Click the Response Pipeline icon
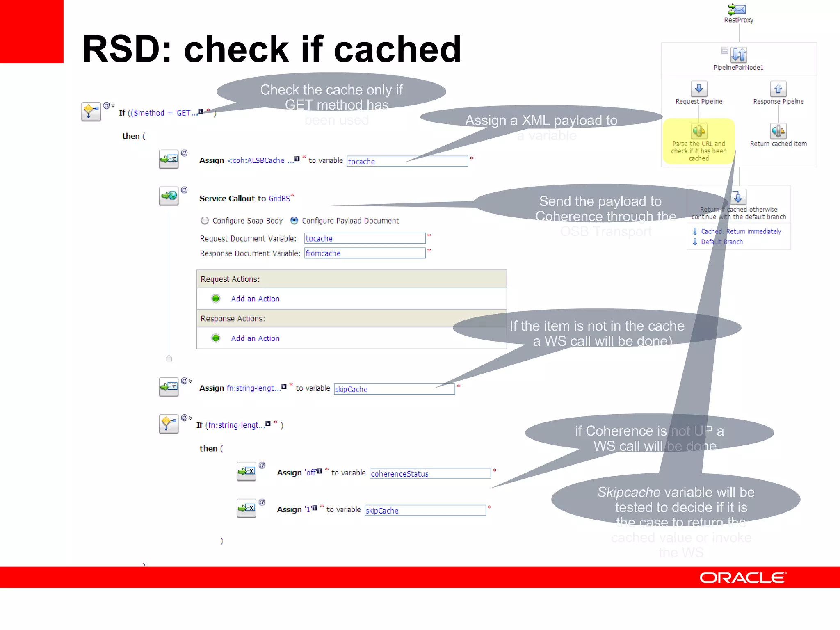This screenshot has width=840, height=630. (778, 89)
